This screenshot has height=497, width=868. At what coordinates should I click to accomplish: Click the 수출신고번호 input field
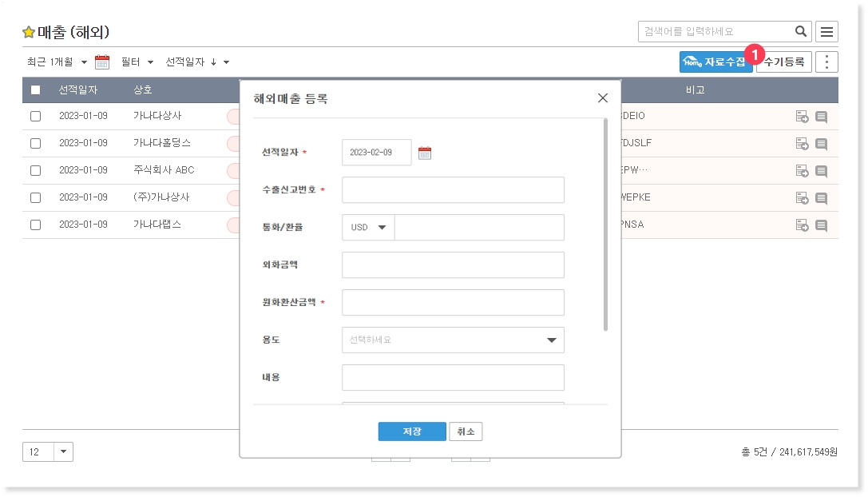tap(453, 190)
